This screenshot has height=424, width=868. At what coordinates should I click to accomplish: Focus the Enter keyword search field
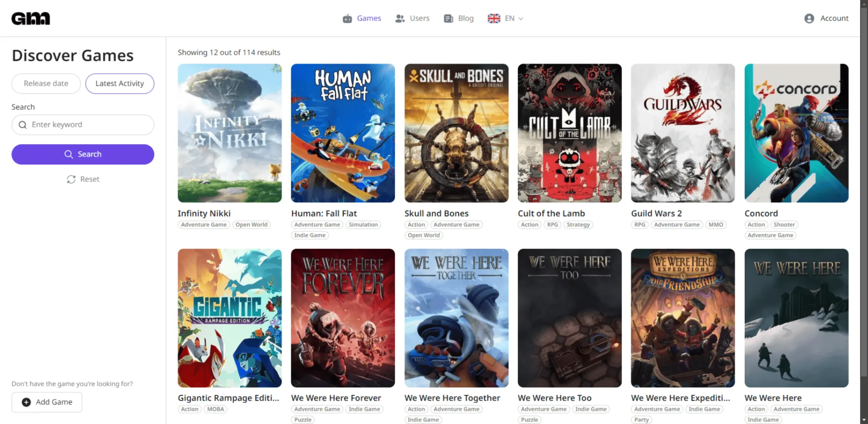(83, 125)
